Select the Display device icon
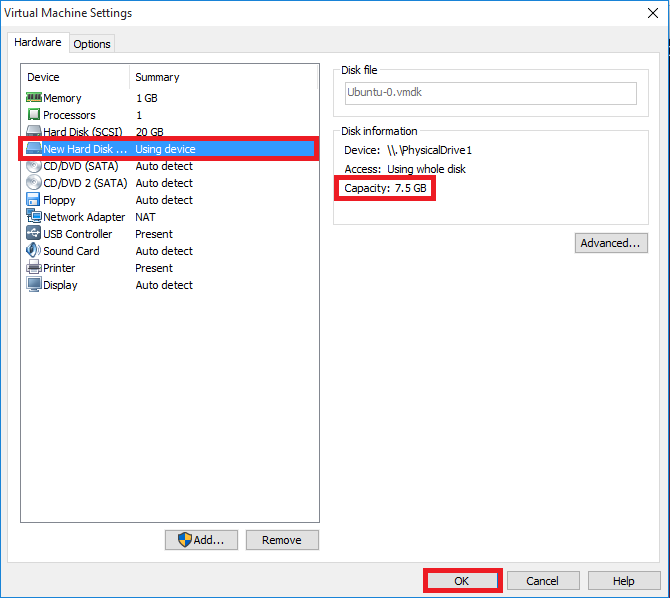670x598 pixels. click(x=33, y=285)
